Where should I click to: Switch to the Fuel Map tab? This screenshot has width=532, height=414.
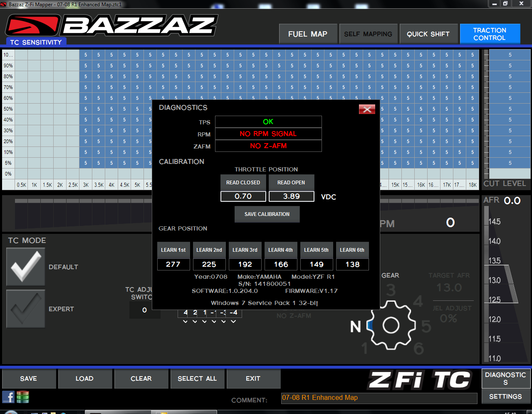coord(308,34)
